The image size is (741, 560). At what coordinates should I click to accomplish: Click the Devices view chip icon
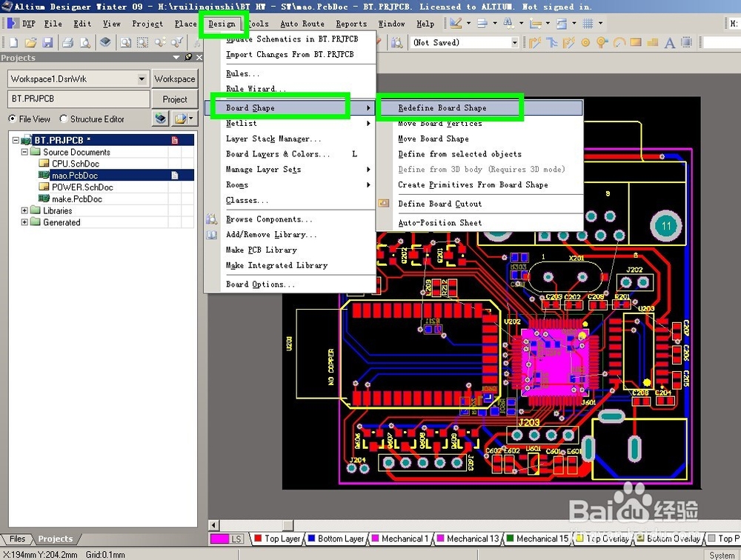[x=105, y=42]
